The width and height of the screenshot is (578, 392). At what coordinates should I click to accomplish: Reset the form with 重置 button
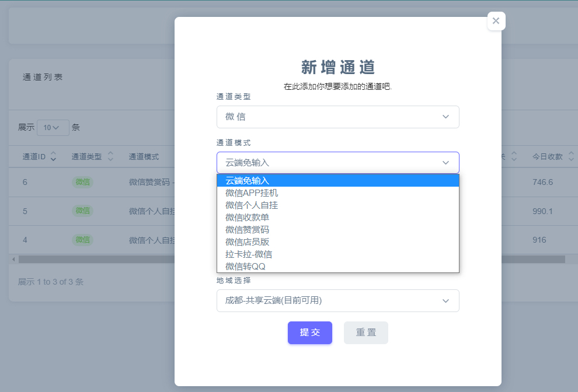coord(365,332)
